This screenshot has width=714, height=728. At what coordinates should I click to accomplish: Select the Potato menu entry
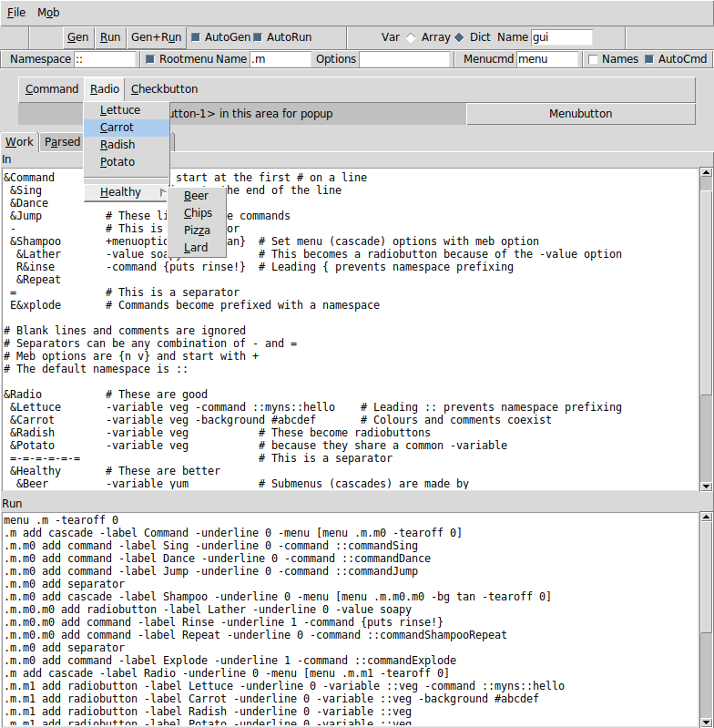pyautogui.click(x=127, y=162)
